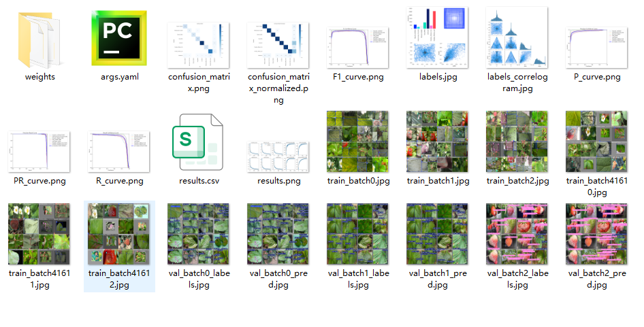
Task: Click the 'train_batch1.jpg' file name
Action: (438, 181)
